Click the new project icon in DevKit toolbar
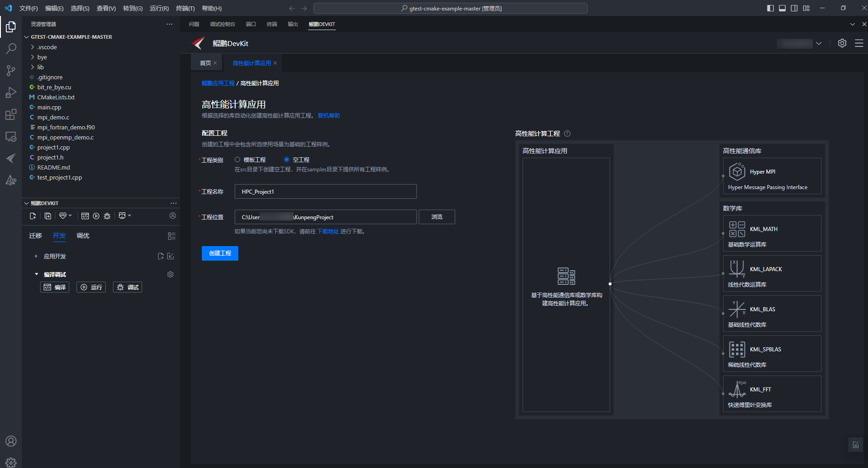868x468 pixels. [33, 216]
